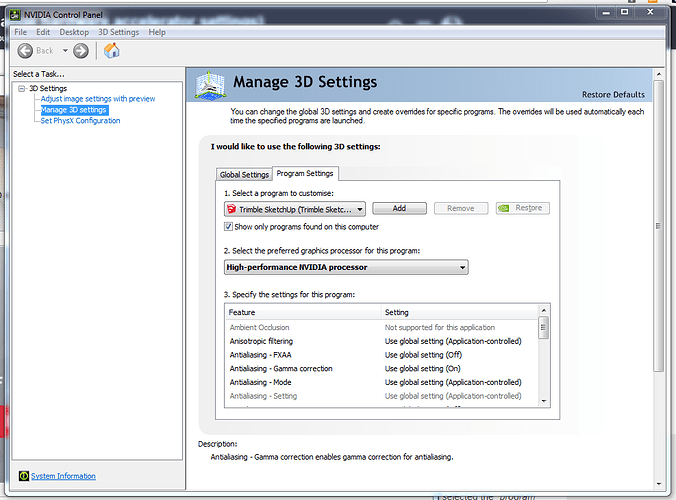Click the main panel vertical scrollbar thumb

pyautogui.click(x=659, y=225)
